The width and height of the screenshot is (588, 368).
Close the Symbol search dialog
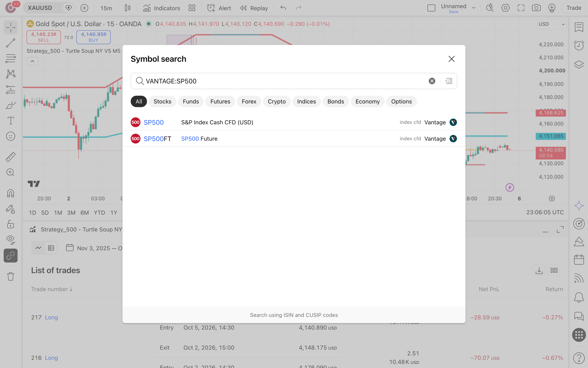coord(451,59)
